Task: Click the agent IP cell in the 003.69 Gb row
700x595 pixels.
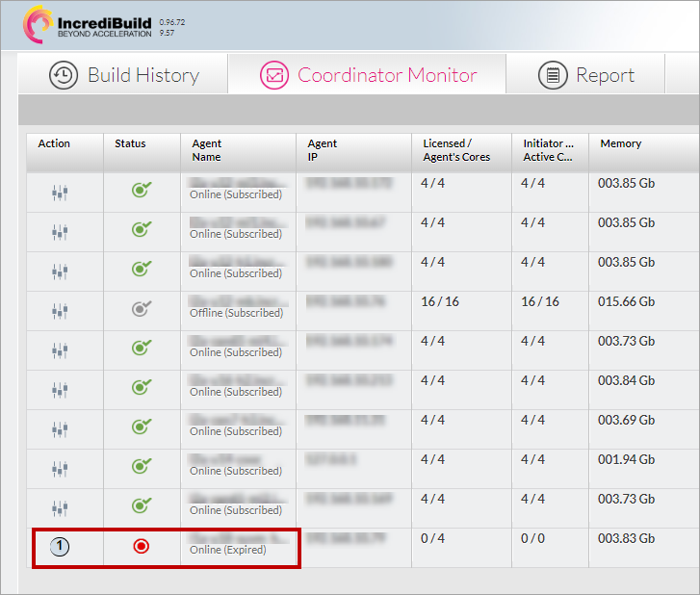Action: (353, 429)
